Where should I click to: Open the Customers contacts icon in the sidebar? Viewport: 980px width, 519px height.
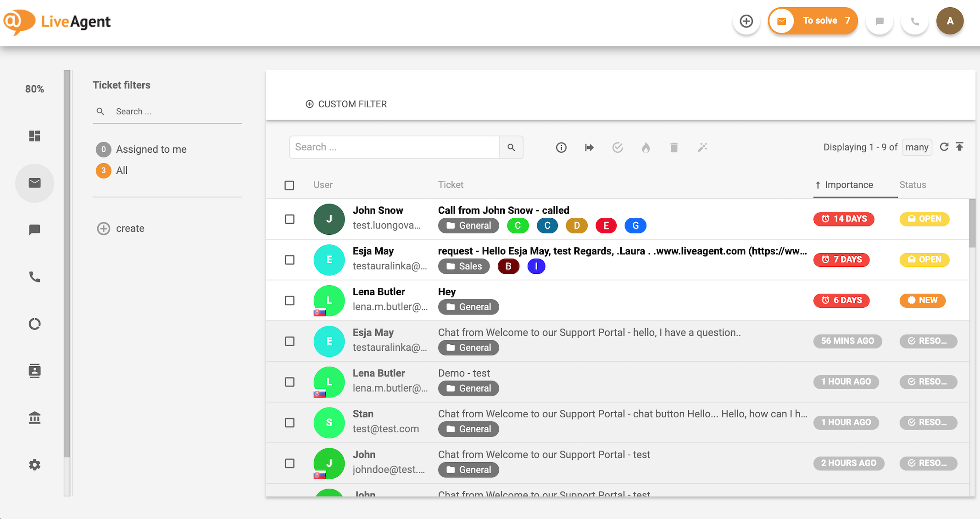point(35,370)
